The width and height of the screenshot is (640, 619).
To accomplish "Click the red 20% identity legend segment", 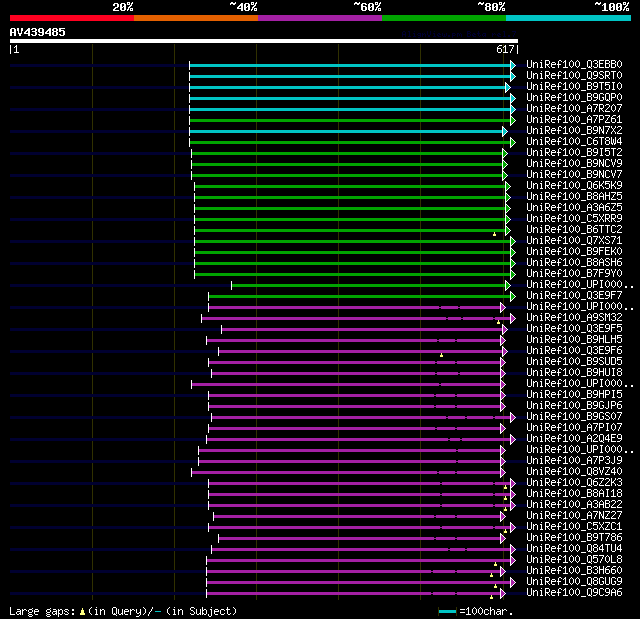I will 72,18.
